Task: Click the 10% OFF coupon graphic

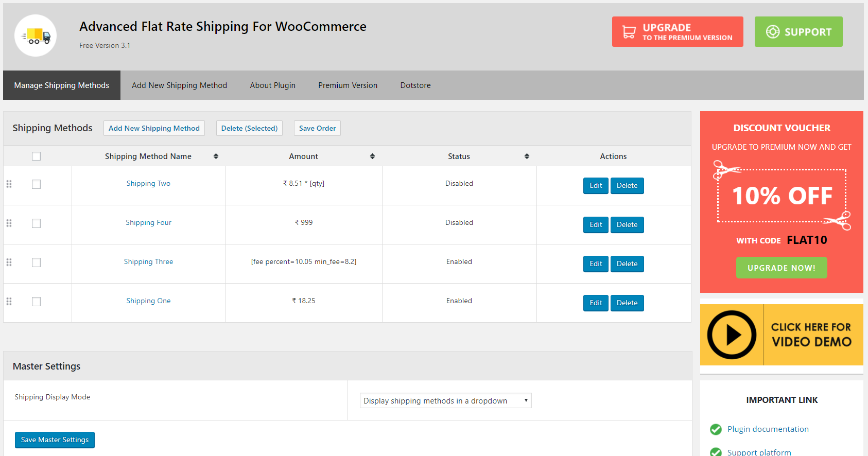Action: point(782,196)
